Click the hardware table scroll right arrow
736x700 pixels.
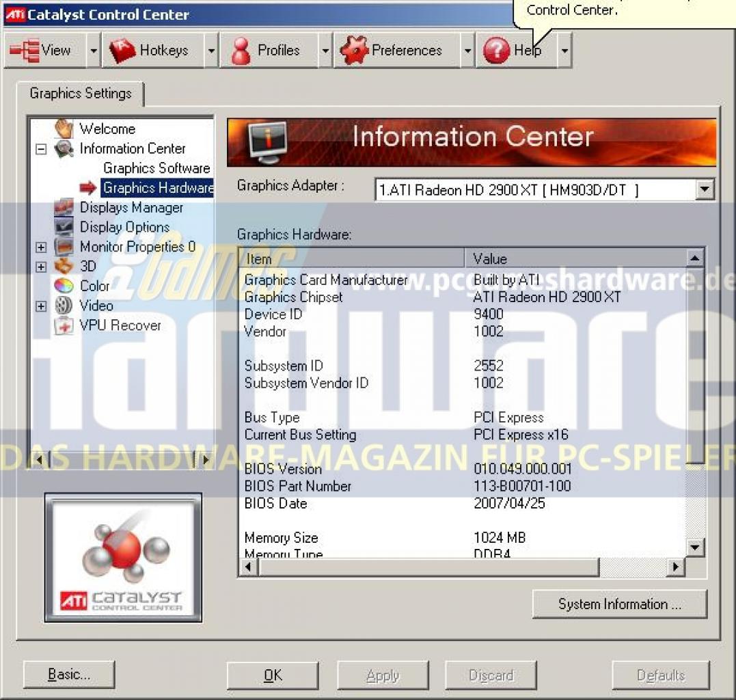[675, 567]
